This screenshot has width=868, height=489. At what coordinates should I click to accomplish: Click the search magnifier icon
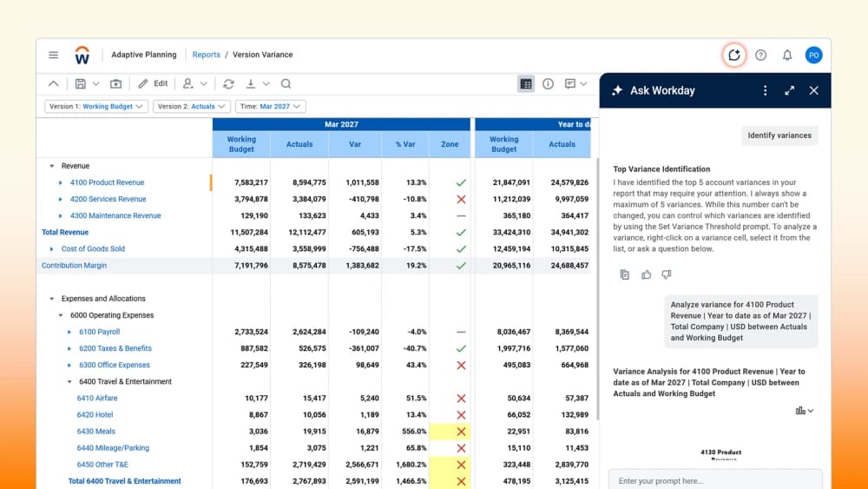coord(286,83)
